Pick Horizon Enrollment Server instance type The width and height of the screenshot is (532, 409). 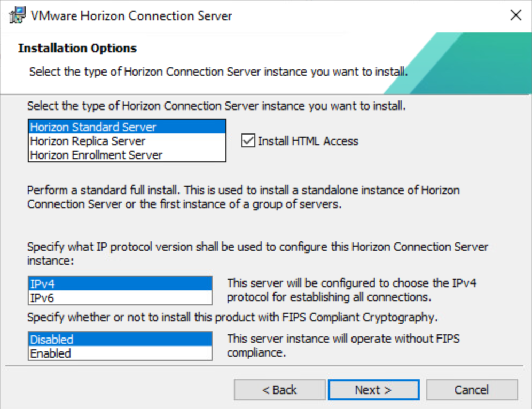96,155
